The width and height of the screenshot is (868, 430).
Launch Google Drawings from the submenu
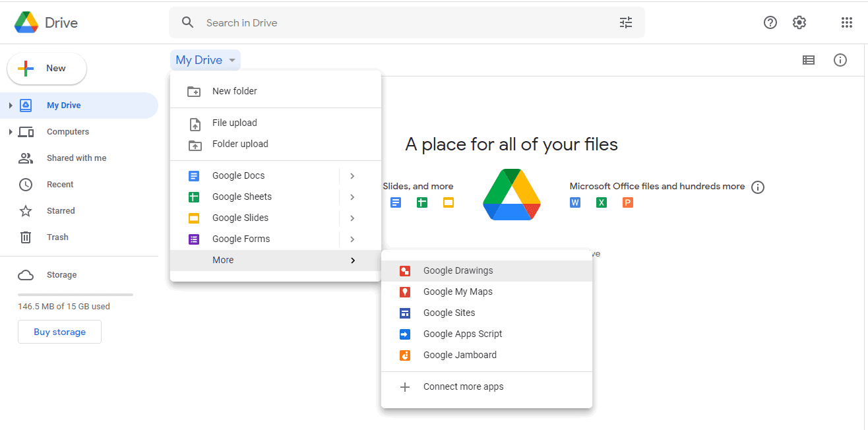[x=458, y=270]
